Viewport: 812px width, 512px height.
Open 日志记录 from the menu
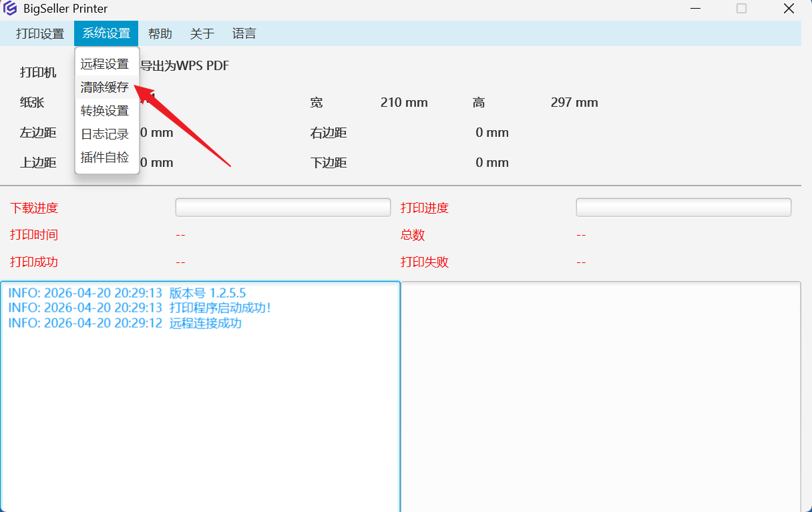(x=107, y=134)
